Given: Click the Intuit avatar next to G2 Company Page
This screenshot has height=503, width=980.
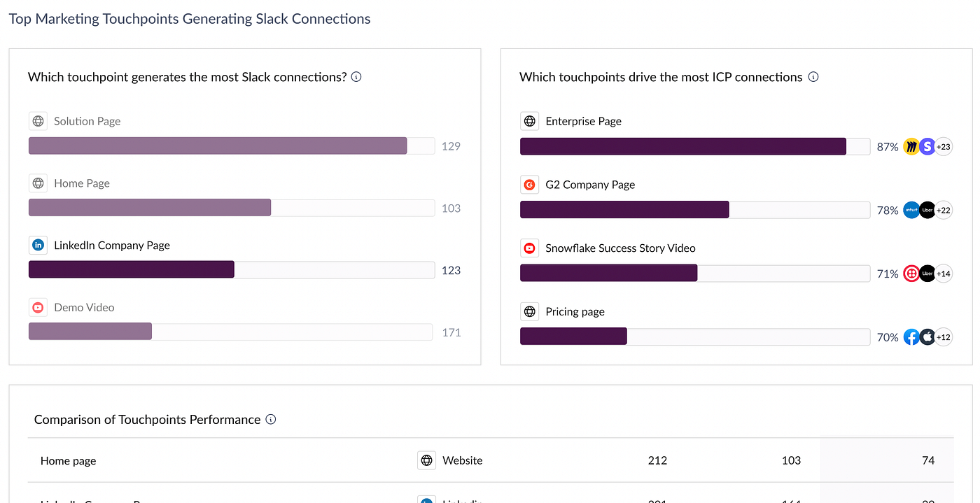Looking at the screenshot, I should click(x=911, y=210).
